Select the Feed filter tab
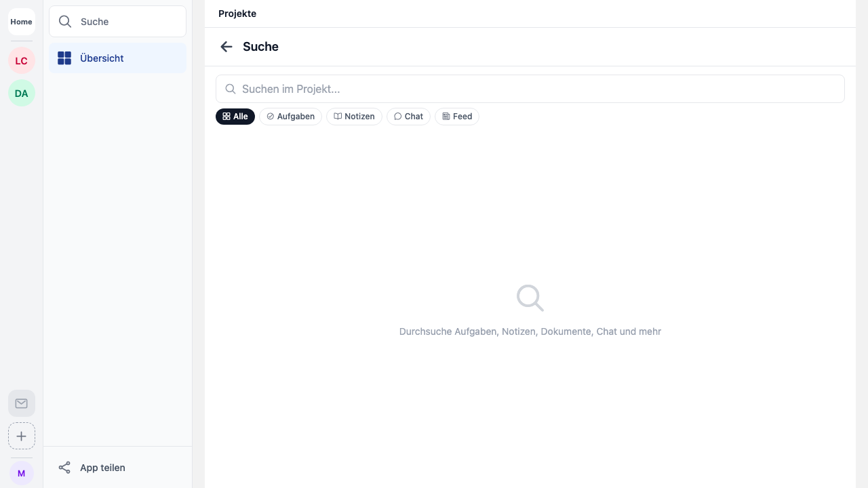The image size is (868, 488). click(x=456, y=117)
